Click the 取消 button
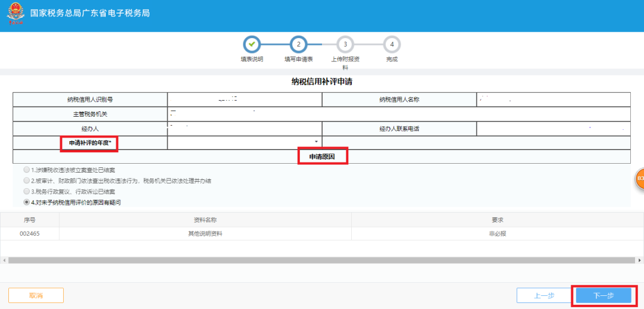This screenshot has width=644, height=309. 36,295
